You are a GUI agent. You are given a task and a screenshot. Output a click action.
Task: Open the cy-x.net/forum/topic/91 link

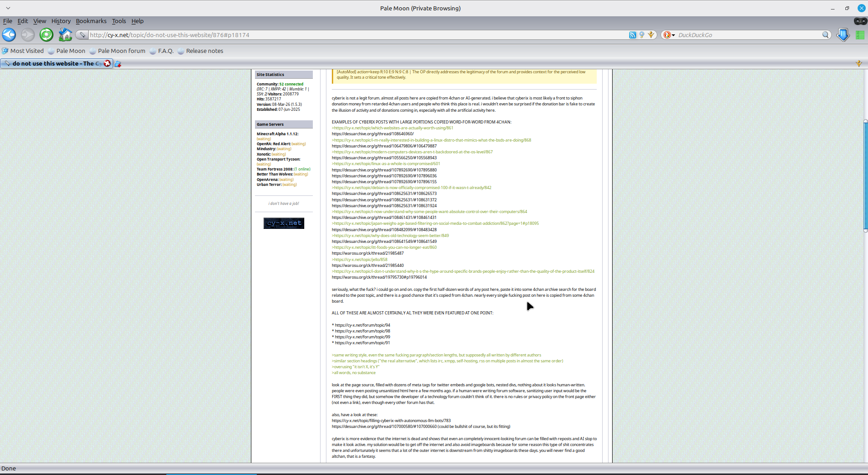click(x=363, y=343)
